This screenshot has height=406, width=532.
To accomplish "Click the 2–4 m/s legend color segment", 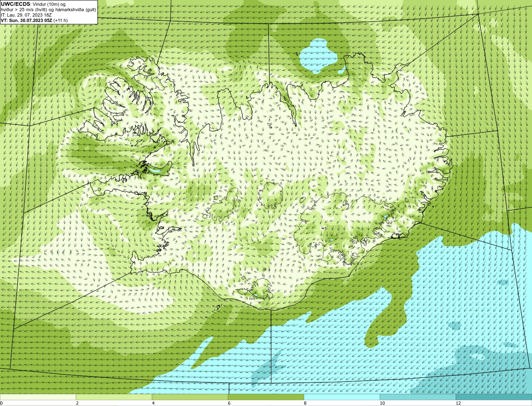I will pyautogui.click(x=114, y=397).
